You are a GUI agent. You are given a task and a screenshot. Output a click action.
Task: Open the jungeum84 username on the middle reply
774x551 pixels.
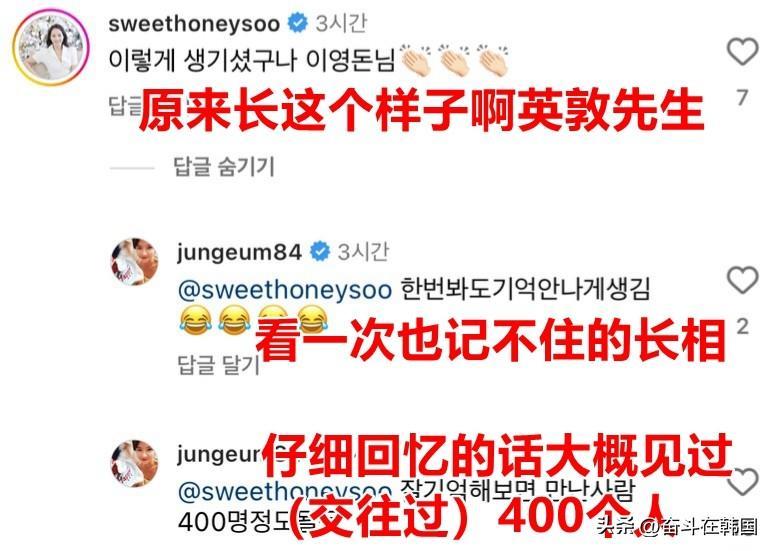coord(239,252)
